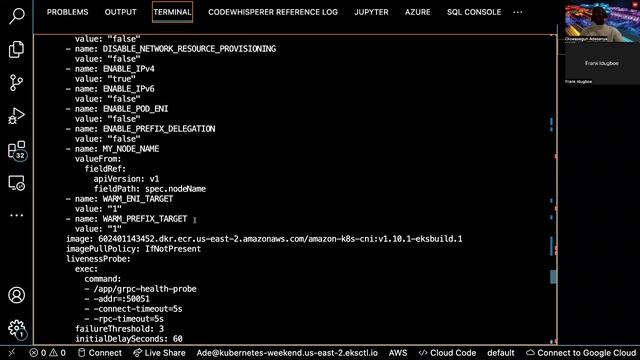Open the Explorer files icon
The image size is (640, 360).
pos(17,49)
